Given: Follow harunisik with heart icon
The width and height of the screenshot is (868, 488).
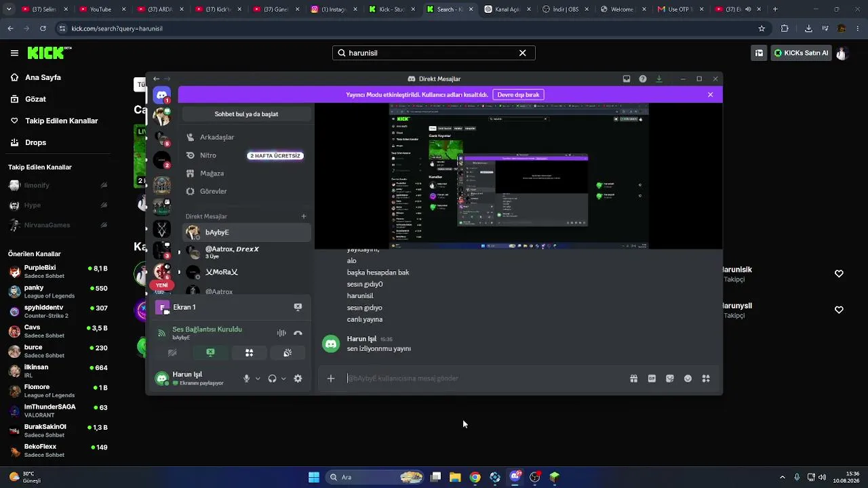Looking at the screenshot, I should (x=839, y=274).
